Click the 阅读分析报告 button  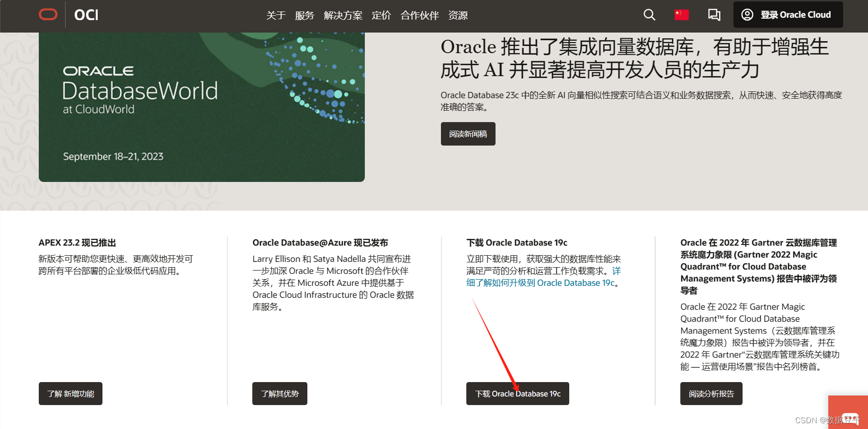(x=711, y=394)
